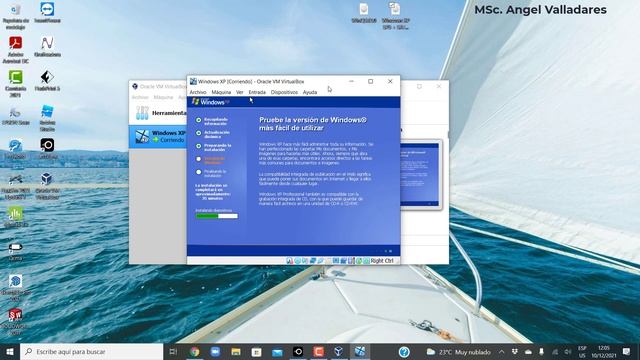This screenshot has width=640, height=360.
Task: Open Oracle VM VirtualBox desktop shortcut
Action: [x=47, y=186]
